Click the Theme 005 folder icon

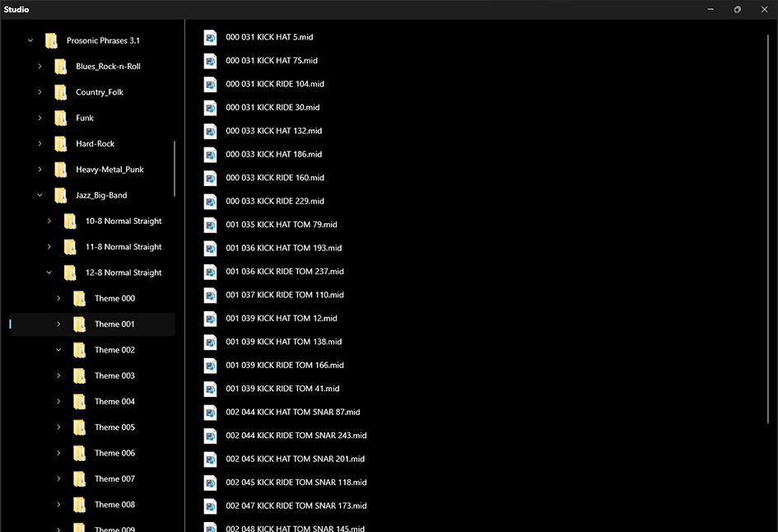[x=79, y=427]
